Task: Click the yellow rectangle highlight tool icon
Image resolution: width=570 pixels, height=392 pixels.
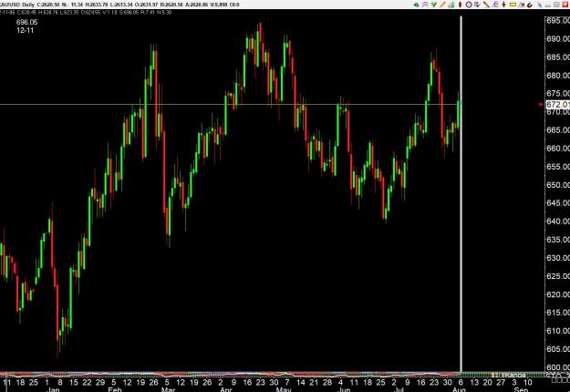Action: point(513,5)
